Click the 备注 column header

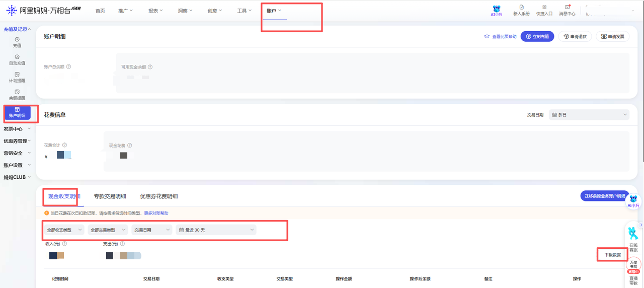pyautogui.click(x=488, y=279)
